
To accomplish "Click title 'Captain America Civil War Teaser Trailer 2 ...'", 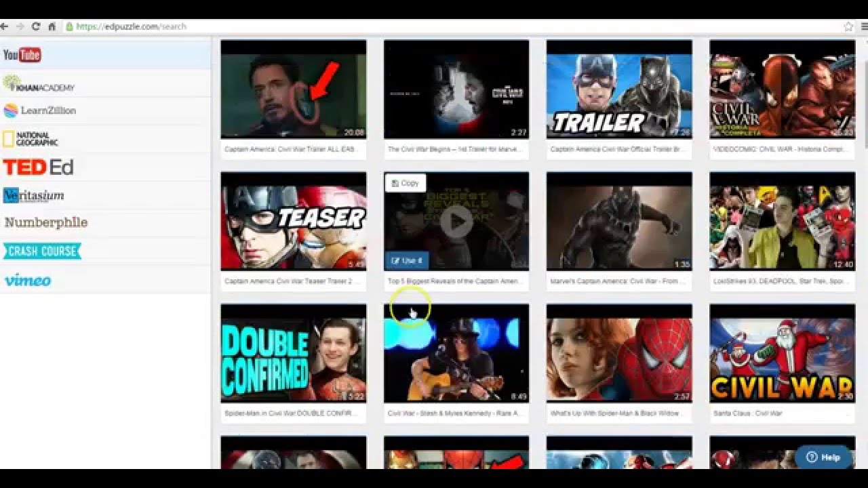I will (x=291, y=281).
